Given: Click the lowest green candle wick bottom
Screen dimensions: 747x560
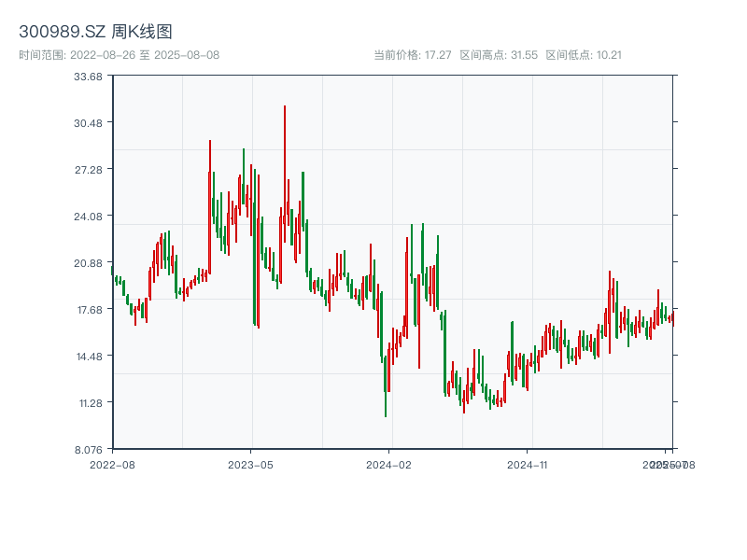Looking at the screenshot, I should point(386,416).
